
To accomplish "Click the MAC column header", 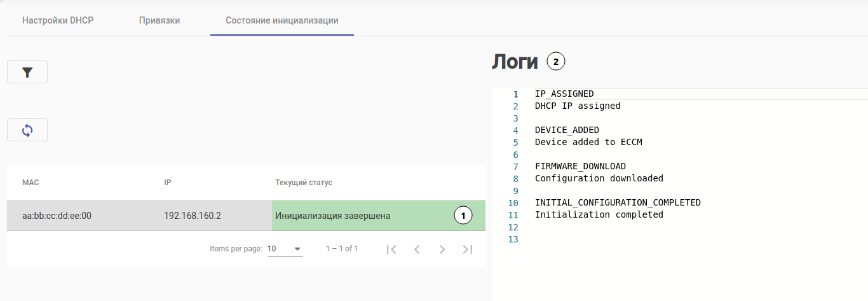I will [31, 183].
